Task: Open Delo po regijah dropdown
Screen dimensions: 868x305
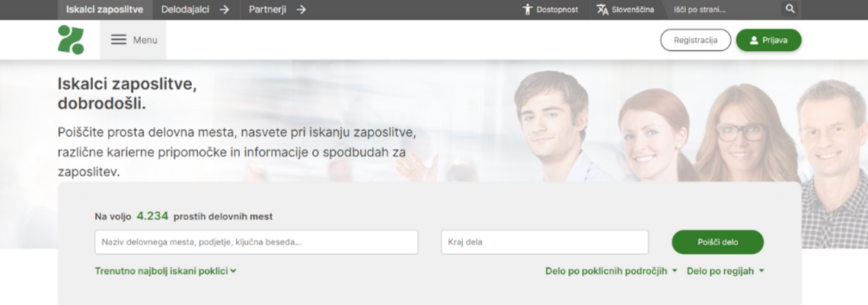Action: [x=726, y=271]
